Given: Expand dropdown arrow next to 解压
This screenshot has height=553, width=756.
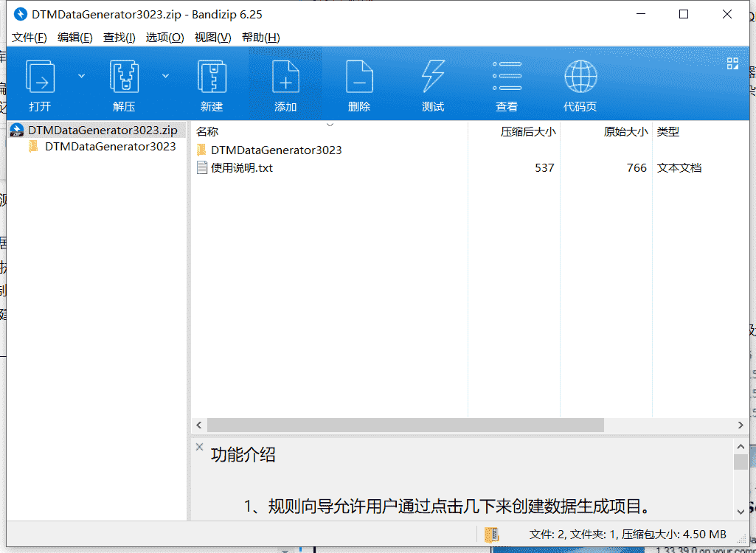Looking at the screenshot, I should click(165, 76).
